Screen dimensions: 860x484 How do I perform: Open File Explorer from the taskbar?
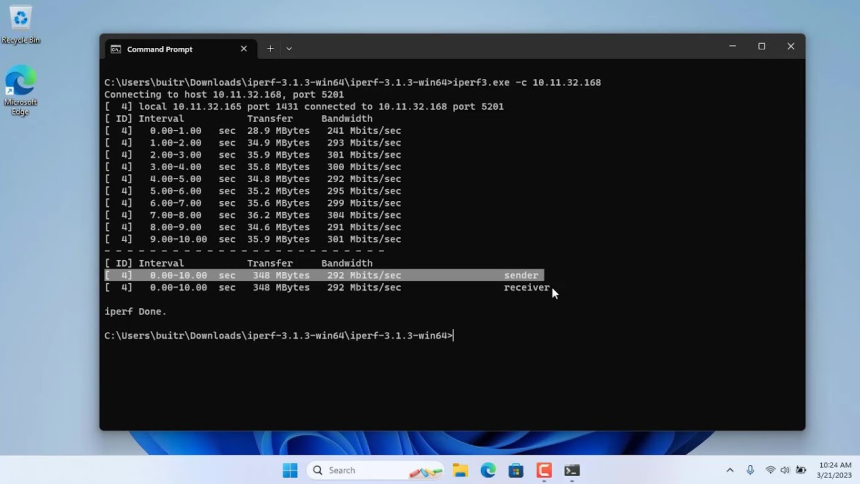point(460,470)
